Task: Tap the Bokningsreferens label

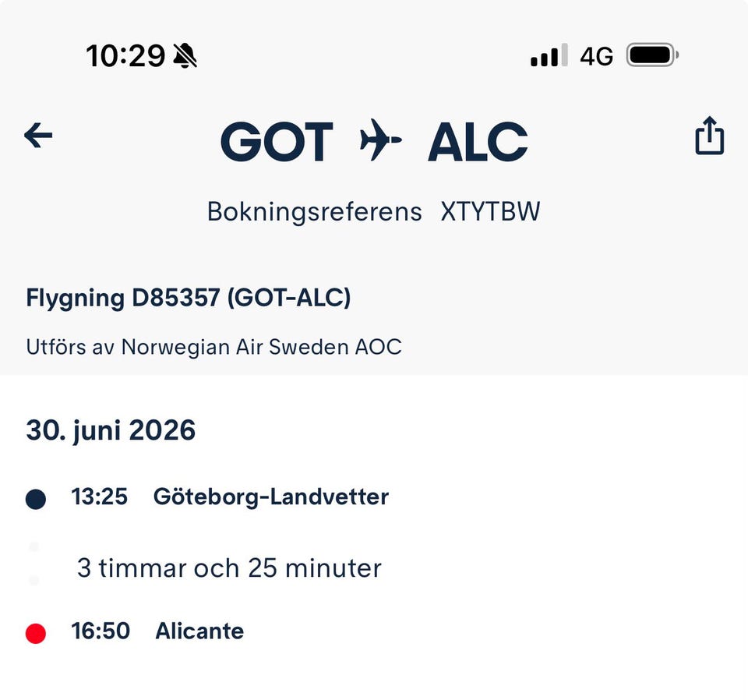Action: (314, 212)
